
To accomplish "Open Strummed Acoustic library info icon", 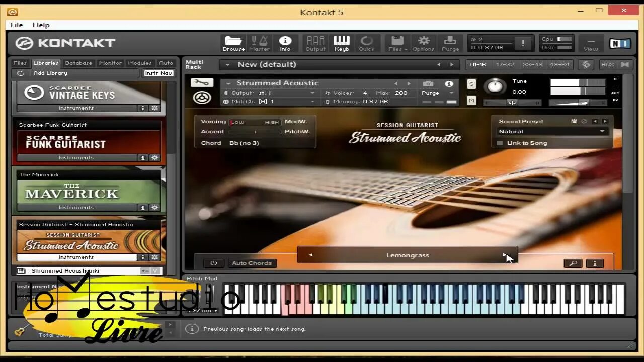I will [x=143, y=257].
